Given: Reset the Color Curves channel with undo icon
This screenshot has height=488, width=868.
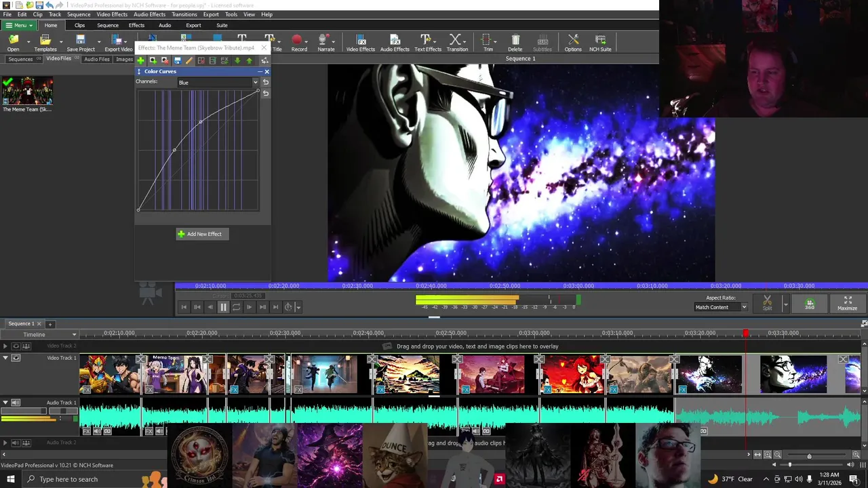Looking at the screenshot, I should 266,82.
